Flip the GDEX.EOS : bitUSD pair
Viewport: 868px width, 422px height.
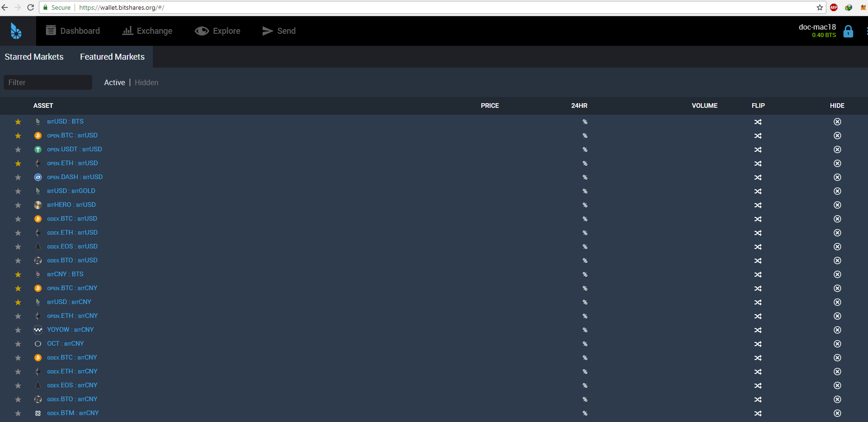(x=758, y=247)
